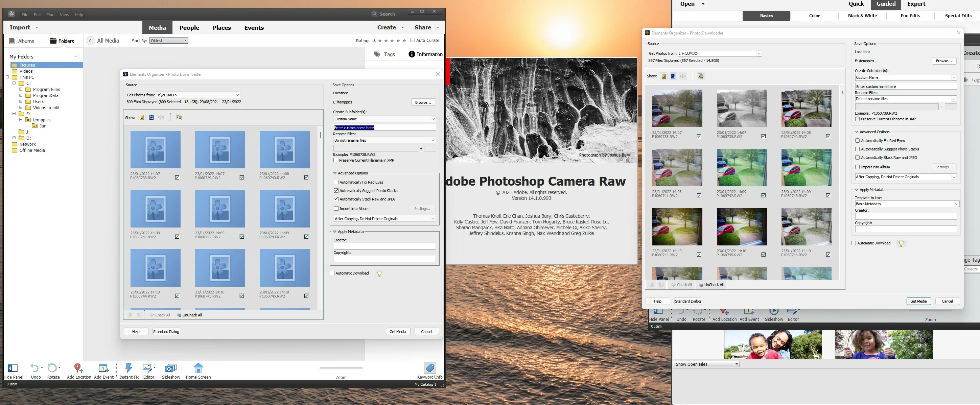Image resolution: width=980 pixels, height=405 pixels.
Task: Enable Automatically Fix Red Eyes in left dialog
Action: click(x=336, y=182)
